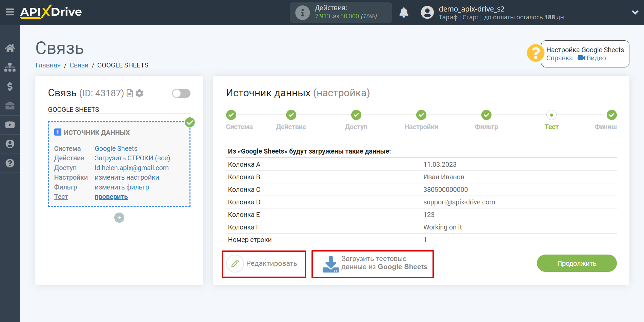Open the home sidebar icon
Screen dimensions: 644x322
10,48
